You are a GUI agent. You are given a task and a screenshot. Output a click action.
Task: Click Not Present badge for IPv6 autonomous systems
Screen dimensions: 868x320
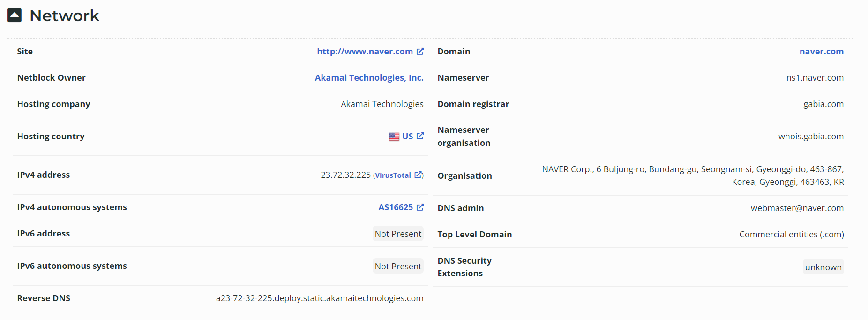tap(398, 266)
